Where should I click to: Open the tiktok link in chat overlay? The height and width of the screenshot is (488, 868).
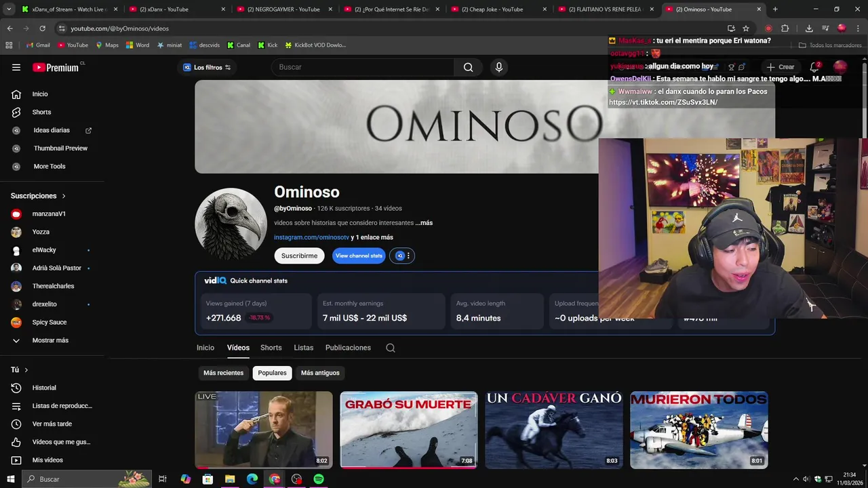click(663, 102)
